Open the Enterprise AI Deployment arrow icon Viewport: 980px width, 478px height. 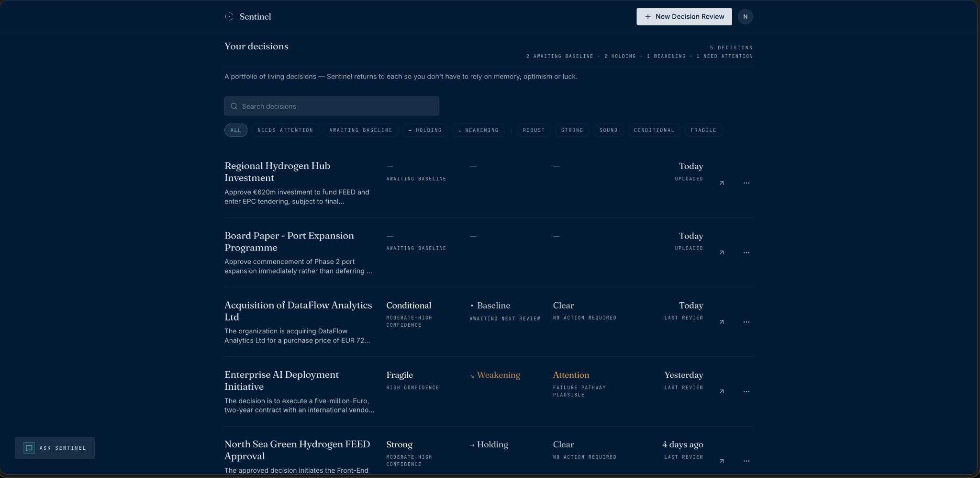(x=722, y=391)
